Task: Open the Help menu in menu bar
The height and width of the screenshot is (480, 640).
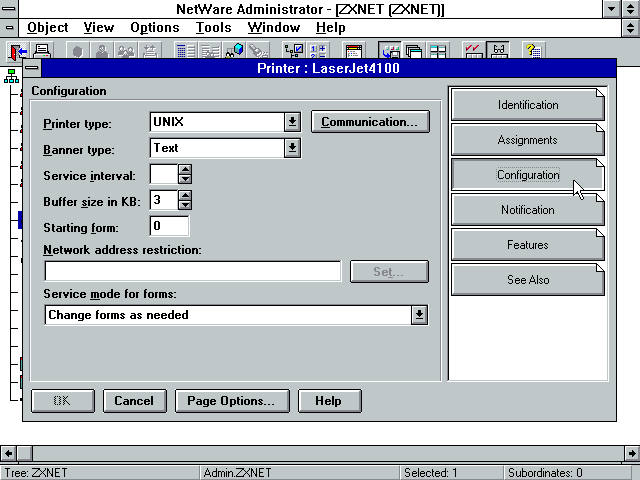Action: 331,27
